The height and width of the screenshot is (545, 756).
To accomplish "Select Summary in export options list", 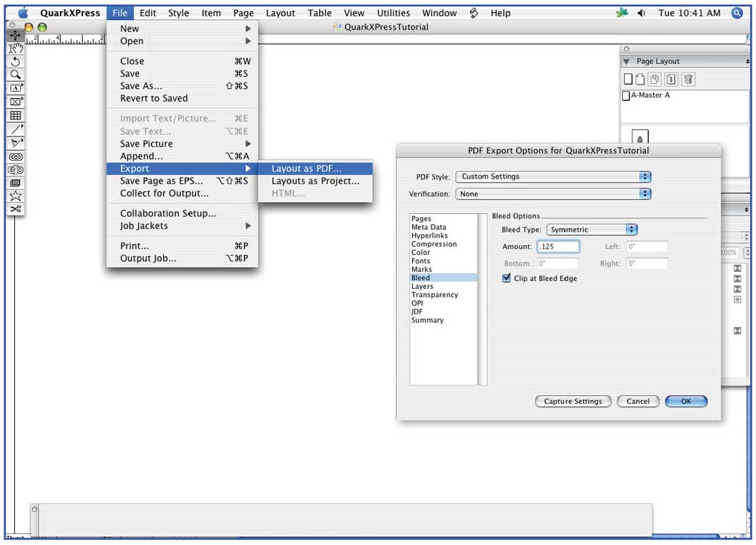I will coord(443,320).
